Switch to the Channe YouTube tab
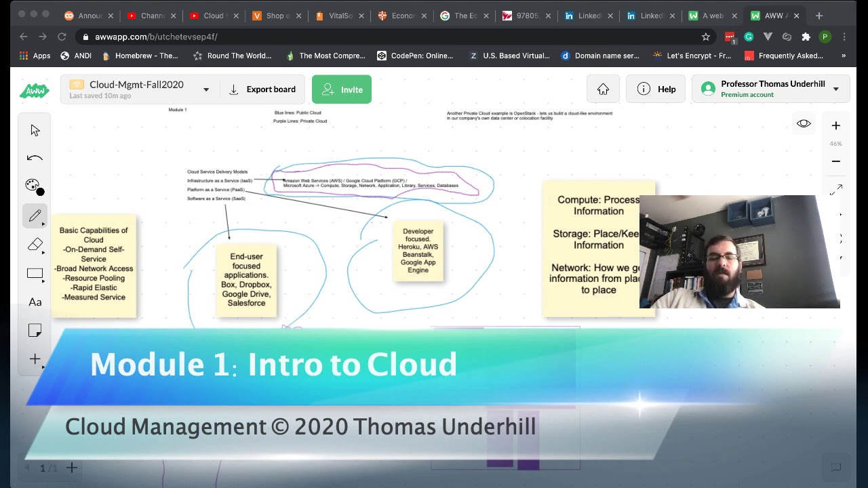The image size is (868, 488). (151, 16)
